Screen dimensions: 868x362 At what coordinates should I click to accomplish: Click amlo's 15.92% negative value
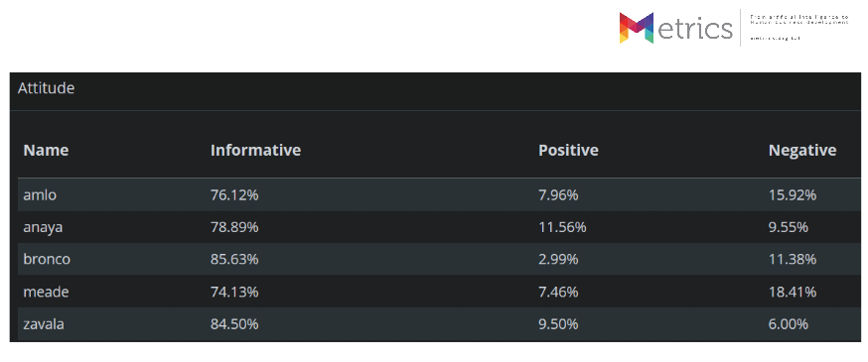(x=793, y=194)
